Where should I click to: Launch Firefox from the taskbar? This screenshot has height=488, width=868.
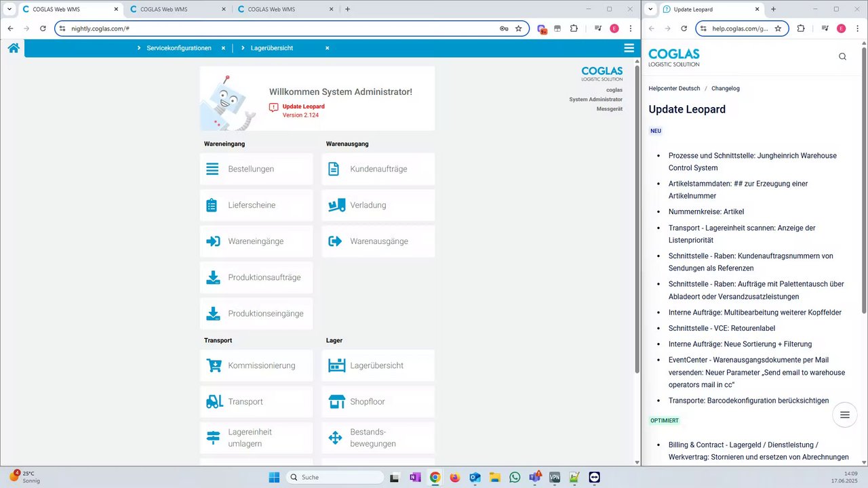(x=454, y=477)
